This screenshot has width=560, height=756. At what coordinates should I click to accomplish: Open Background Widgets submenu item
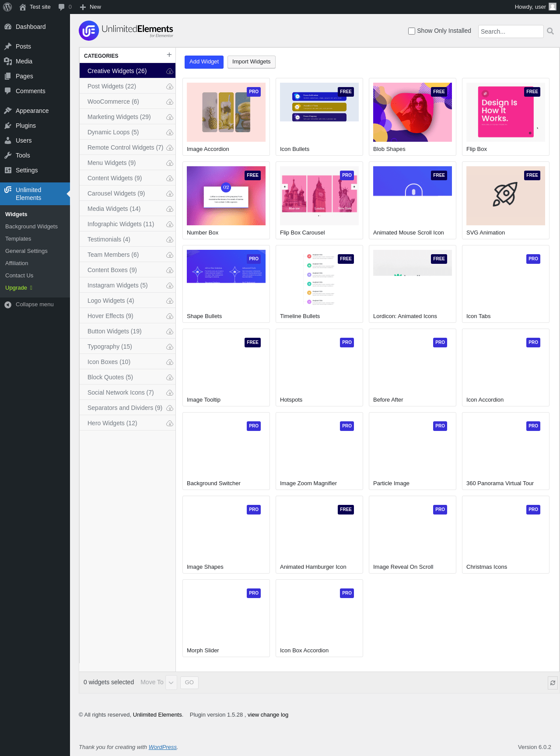(31, 227)
